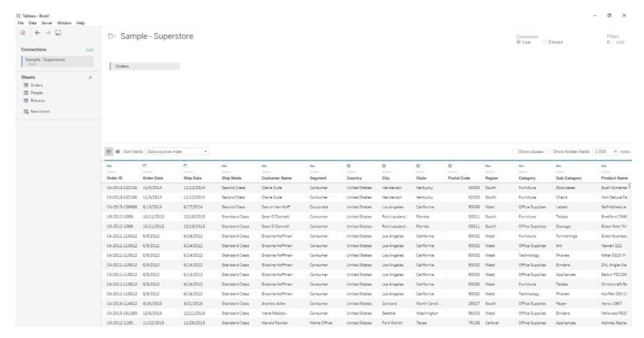The height and width of the screenshot is (338, 644).
Task: Click the Customer Name column header
Action: coord(276,178)
